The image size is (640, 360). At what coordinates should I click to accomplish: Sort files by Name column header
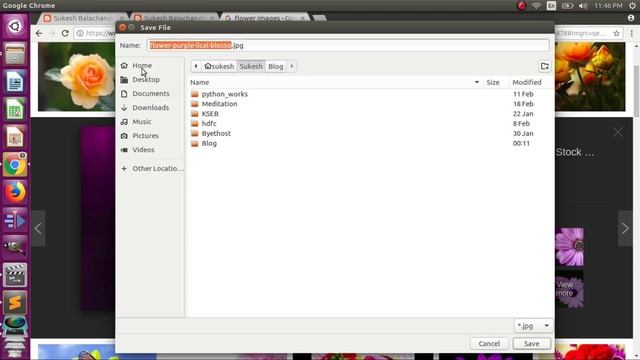point(335,82)
